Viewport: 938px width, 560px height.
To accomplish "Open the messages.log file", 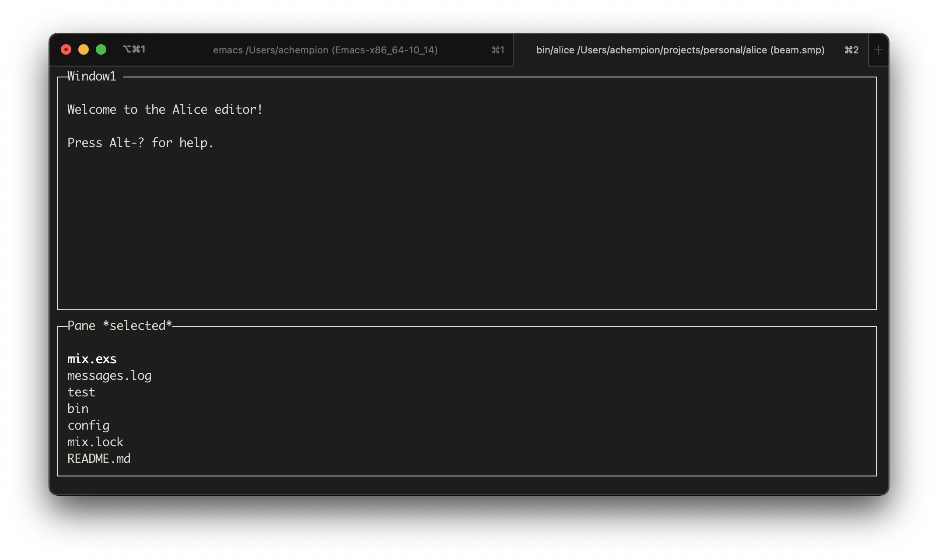I will click(109, 375).
